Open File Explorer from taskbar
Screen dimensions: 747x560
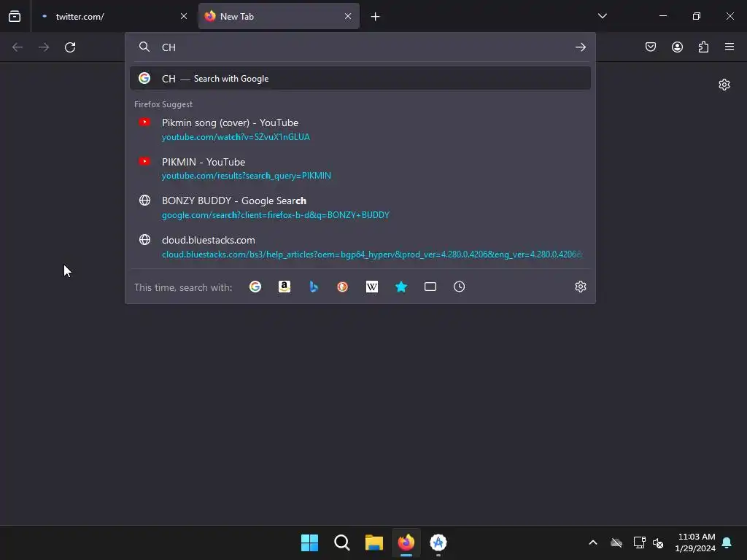[x=374, y=542]
